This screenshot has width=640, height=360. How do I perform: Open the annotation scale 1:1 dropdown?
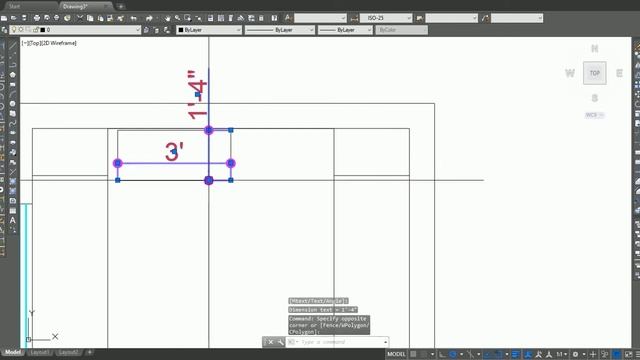[x=562, y=354]
